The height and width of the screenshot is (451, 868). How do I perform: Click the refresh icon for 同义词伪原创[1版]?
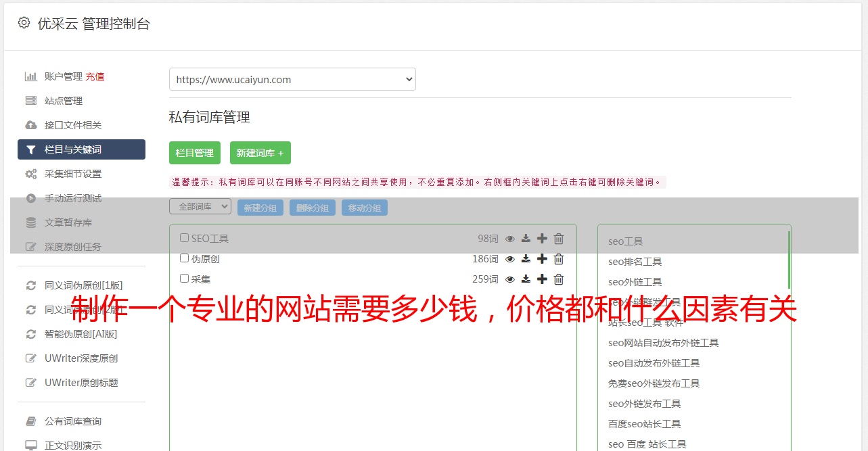click(x=31, y=285)
